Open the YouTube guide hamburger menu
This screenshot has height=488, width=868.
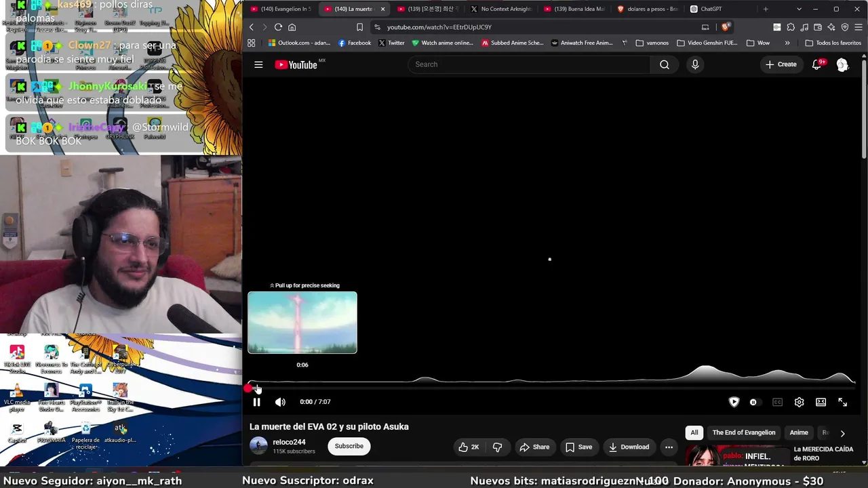pyautogui.click(x=258, y=64)
